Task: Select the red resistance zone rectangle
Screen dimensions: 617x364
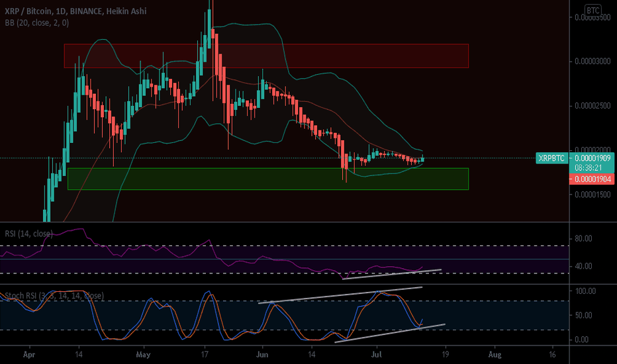Action: 266,56
